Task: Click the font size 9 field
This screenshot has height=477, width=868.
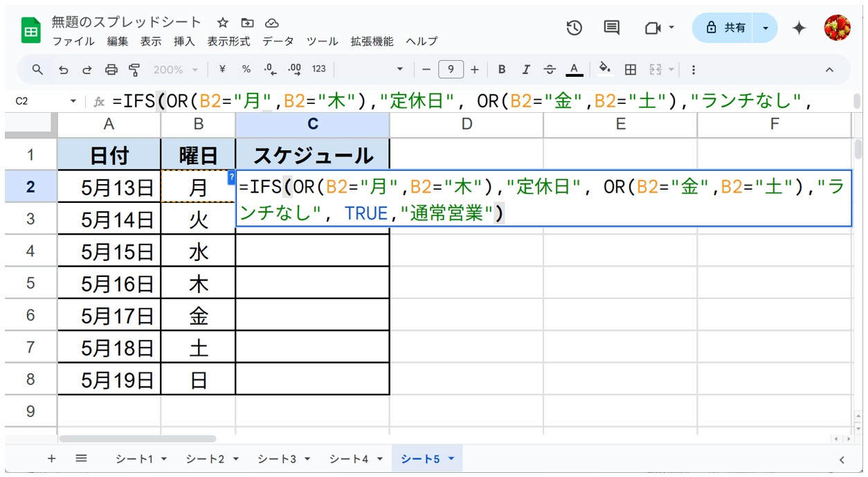Action: [x=451, y=69]
